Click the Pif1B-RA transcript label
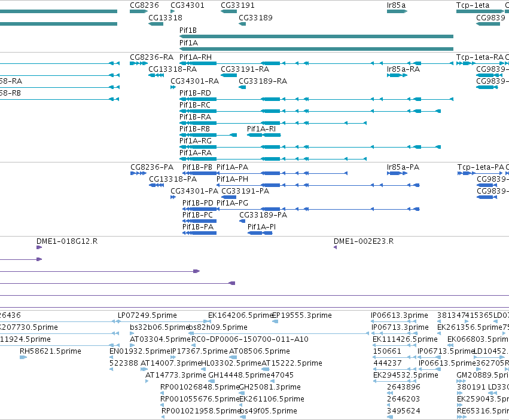509x420 pixels. (x=196, y=117)
